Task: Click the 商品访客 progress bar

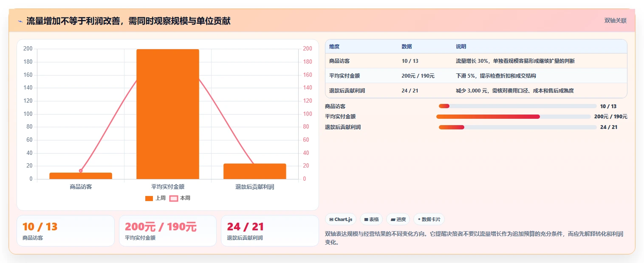Action: point(518,106)
